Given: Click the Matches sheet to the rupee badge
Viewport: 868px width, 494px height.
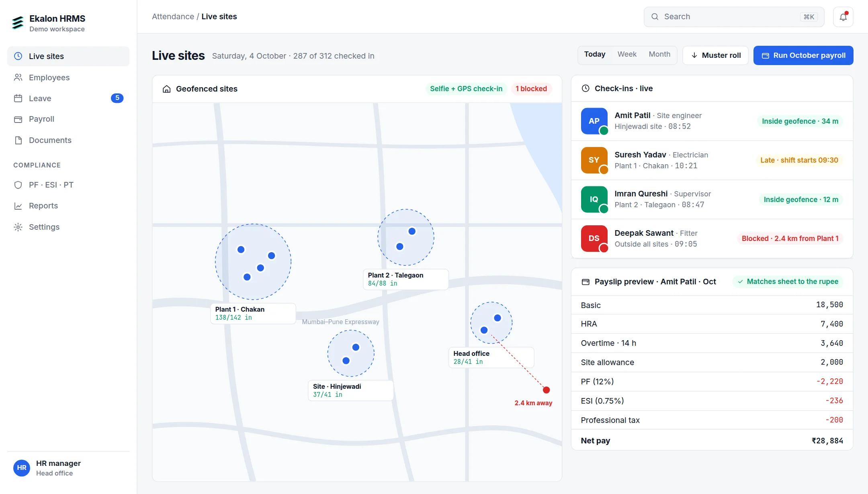Looking at the screenshot, I should coord(788,282).
